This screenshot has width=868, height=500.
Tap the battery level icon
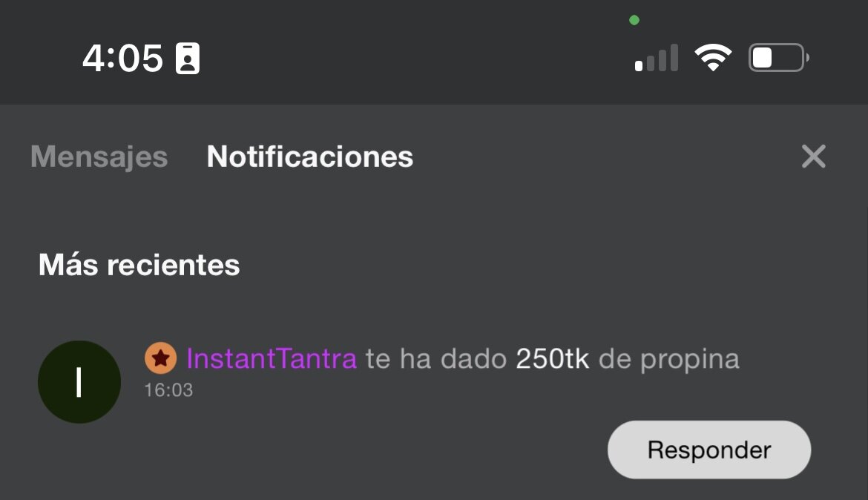click(x=778, y=58)
